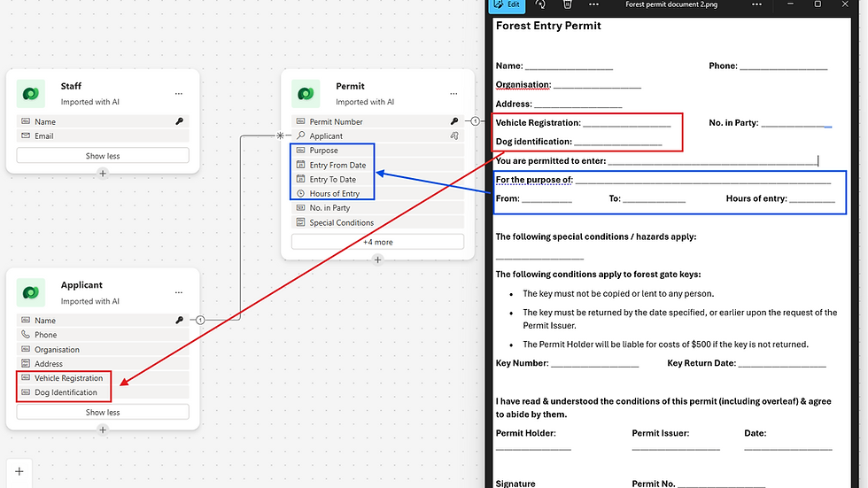The image size is (868, 488).
Task: Open the ellipsis menu next to trash icon
Action: pos(593,4)
